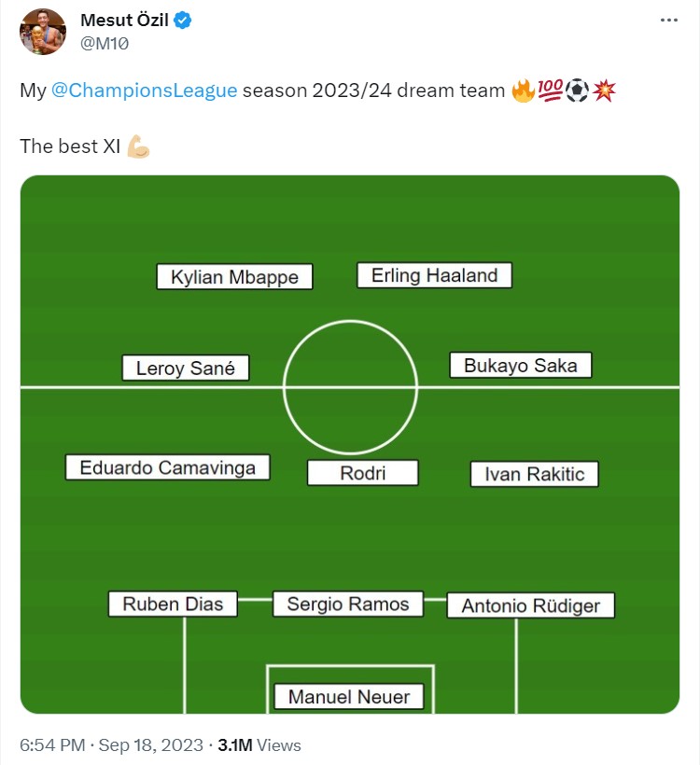700x765 pixels.
Task: Click the Sep 18, 2023 date
Action: pos(150,745)
